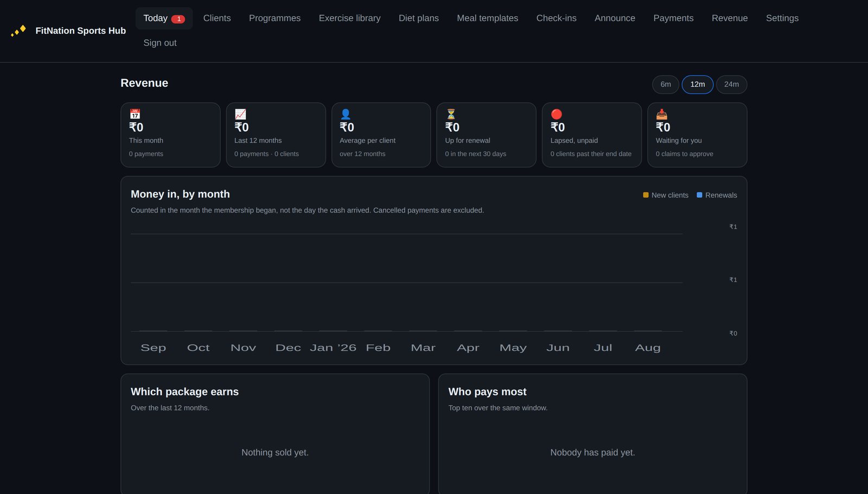Screen dimensions: 868x494
Task: Select the 24m time range
Action: (731, 85)
